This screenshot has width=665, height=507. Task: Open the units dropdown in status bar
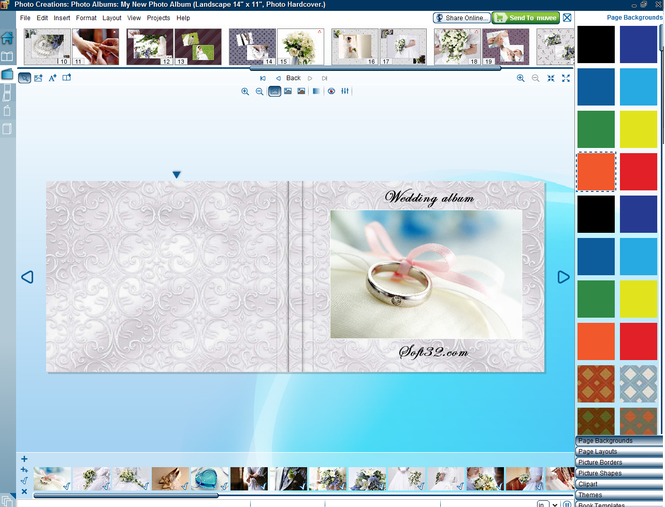tap(554, 504)
